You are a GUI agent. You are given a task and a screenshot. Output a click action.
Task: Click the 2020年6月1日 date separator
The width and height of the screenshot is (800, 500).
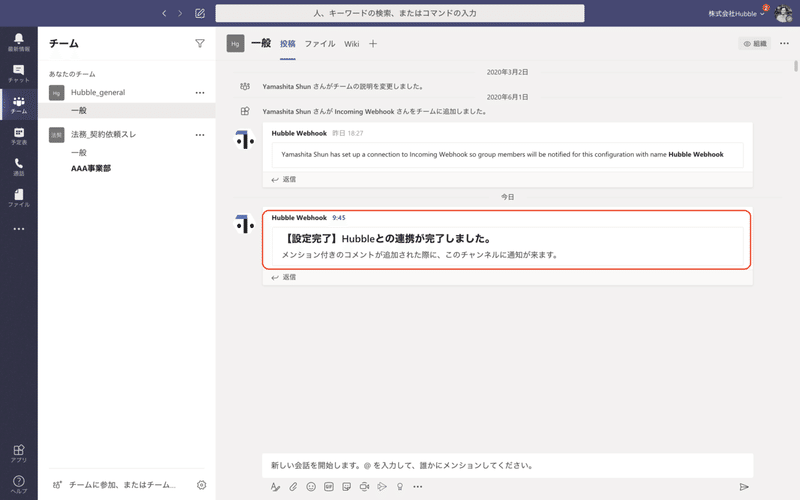coord(507,97)
